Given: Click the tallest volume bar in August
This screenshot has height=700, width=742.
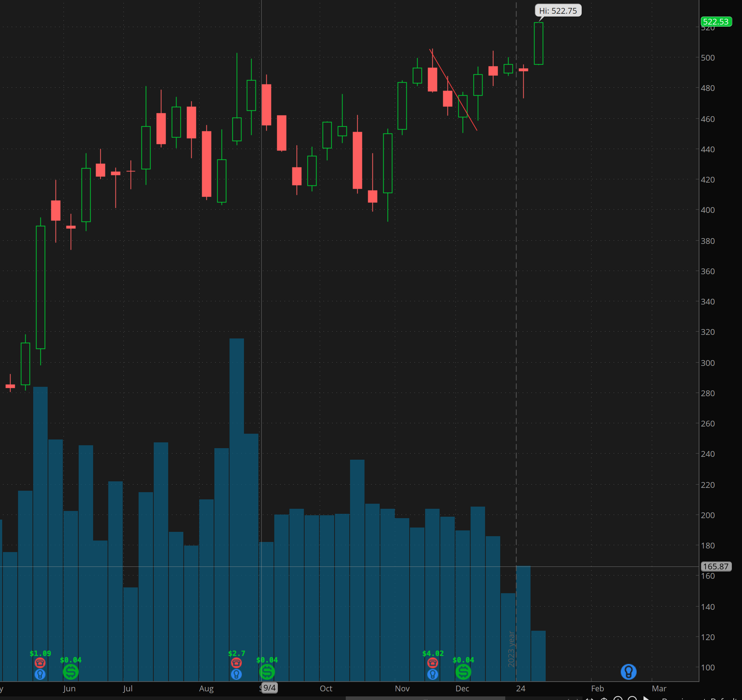Looking at the screenshot, I should point(237,485).
